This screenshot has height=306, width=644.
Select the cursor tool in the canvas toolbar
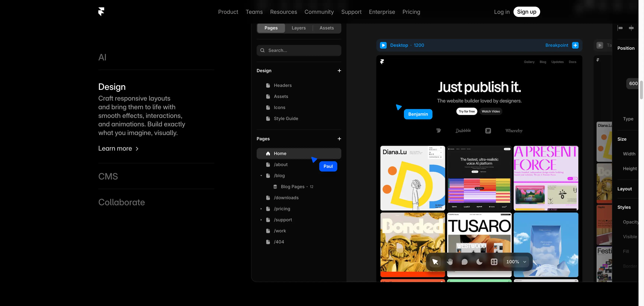pos(435,261)
